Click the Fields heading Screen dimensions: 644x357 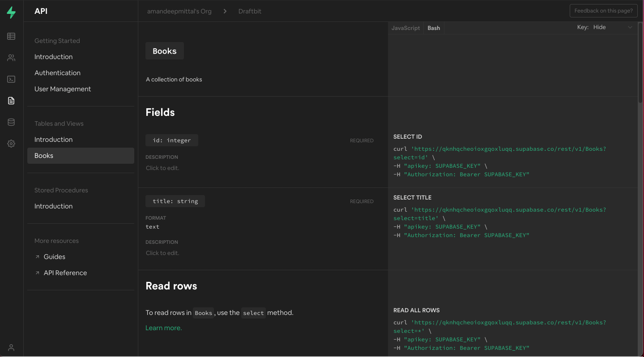click(x=160, y=112)
